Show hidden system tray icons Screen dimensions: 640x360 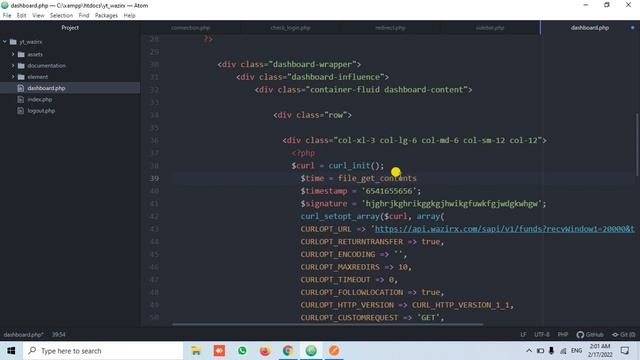[x=529, y=351]
